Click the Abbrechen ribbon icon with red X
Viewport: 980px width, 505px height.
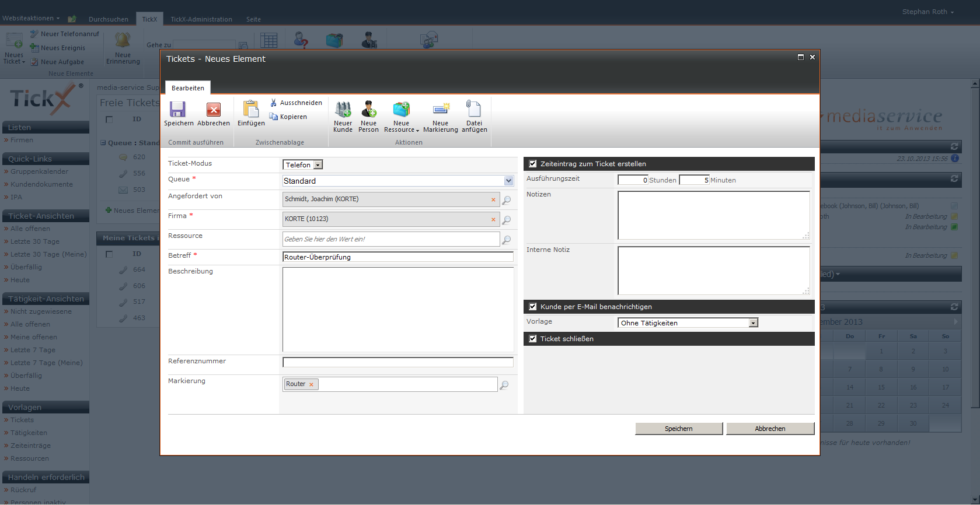click(x=214, y=110)
